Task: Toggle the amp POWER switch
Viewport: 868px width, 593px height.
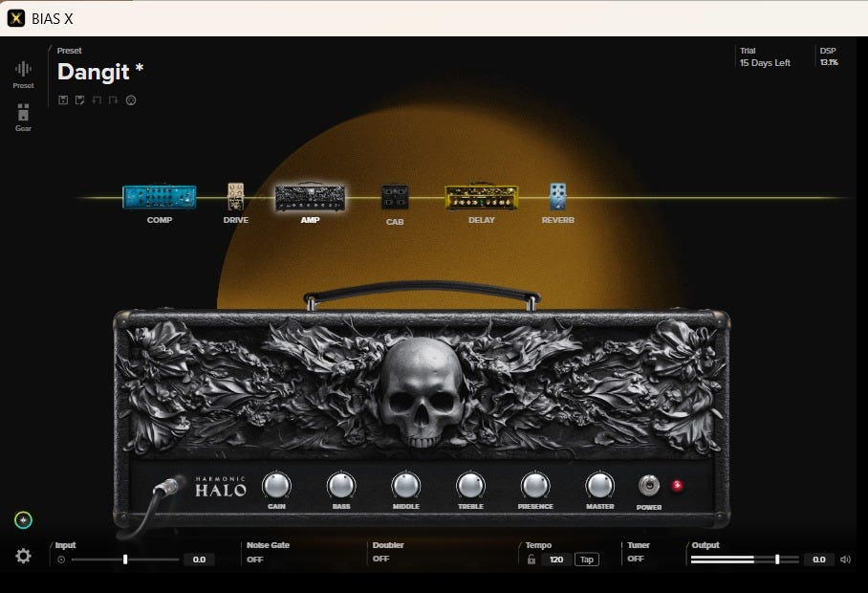Action: (x=649, y=486)
